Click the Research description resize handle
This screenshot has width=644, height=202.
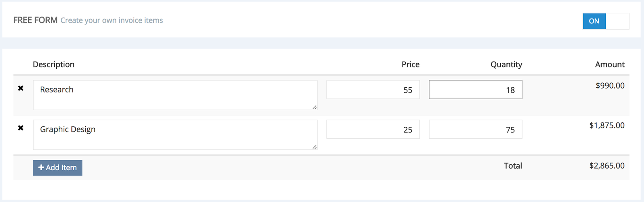[314, 107]
